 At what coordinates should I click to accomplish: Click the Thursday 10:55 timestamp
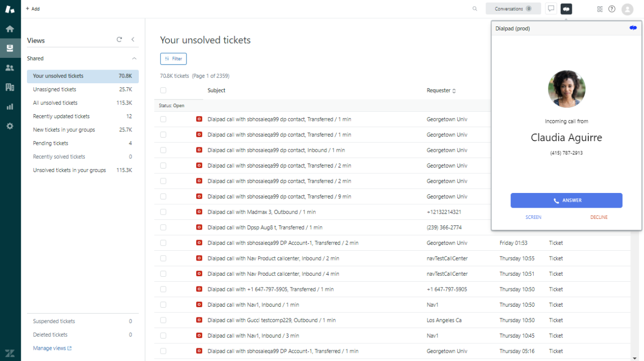(x=517, y=258)
